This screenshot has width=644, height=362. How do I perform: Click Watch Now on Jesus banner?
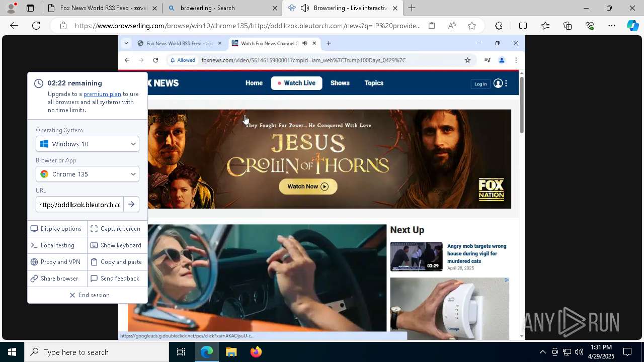point(308,187)
